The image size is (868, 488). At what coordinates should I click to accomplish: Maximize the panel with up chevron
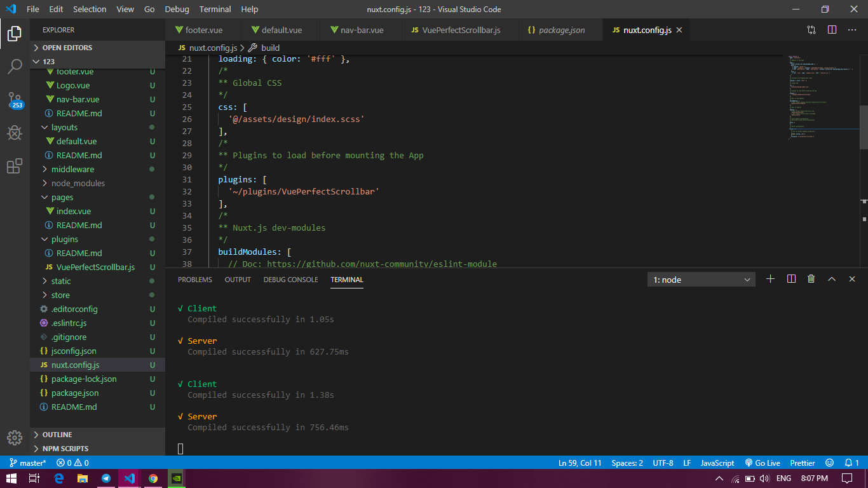click(831, 279)
